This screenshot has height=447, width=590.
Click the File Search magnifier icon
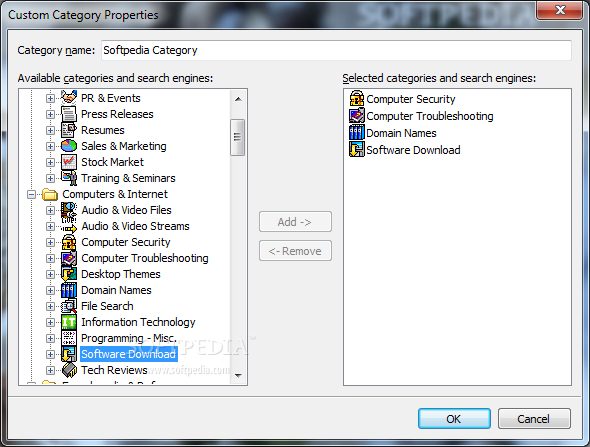click(x=69, y=306)
